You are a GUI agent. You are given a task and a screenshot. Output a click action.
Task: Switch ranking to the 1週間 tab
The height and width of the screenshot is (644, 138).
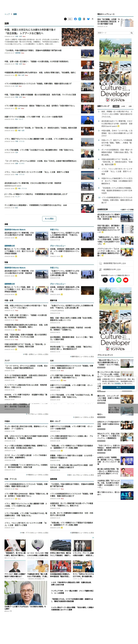click(130, 106)
